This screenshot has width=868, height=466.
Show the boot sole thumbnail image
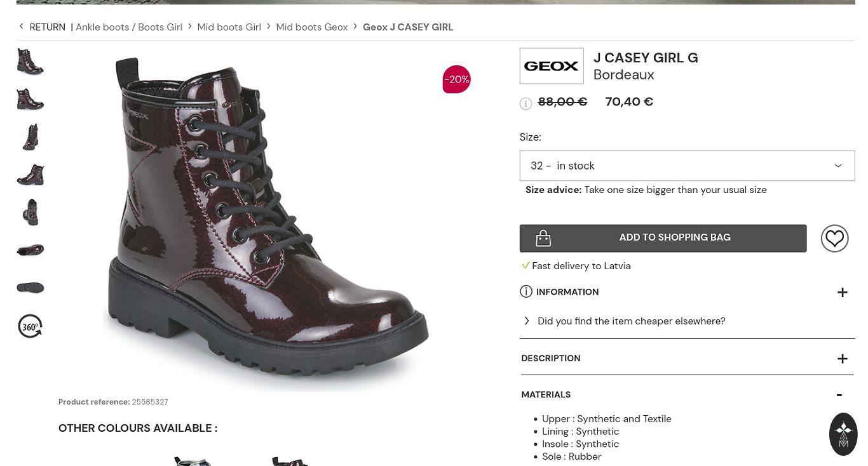(30, 288)
